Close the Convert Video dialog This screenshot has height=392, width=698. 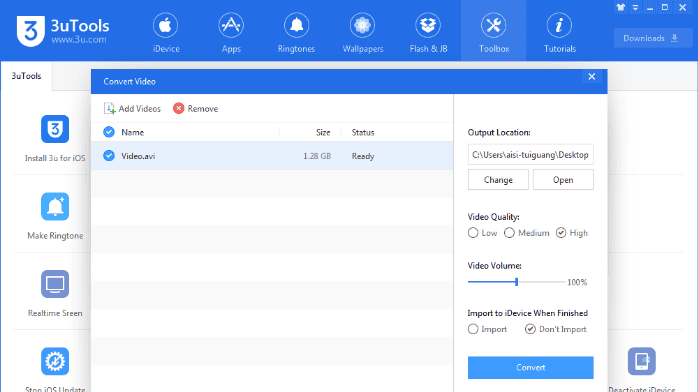(x=592, y=77)
